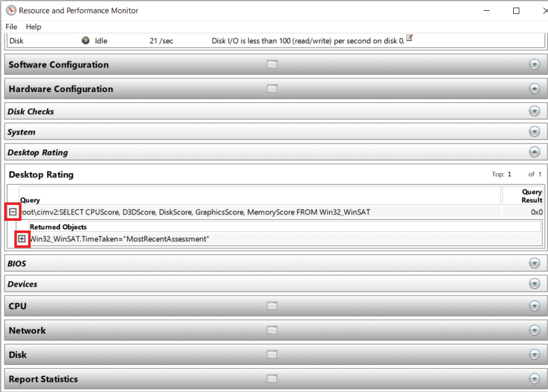Expand the Software Configuration section arrow
Viewport: 548px width, 392px height.
[x=534, y=65]
